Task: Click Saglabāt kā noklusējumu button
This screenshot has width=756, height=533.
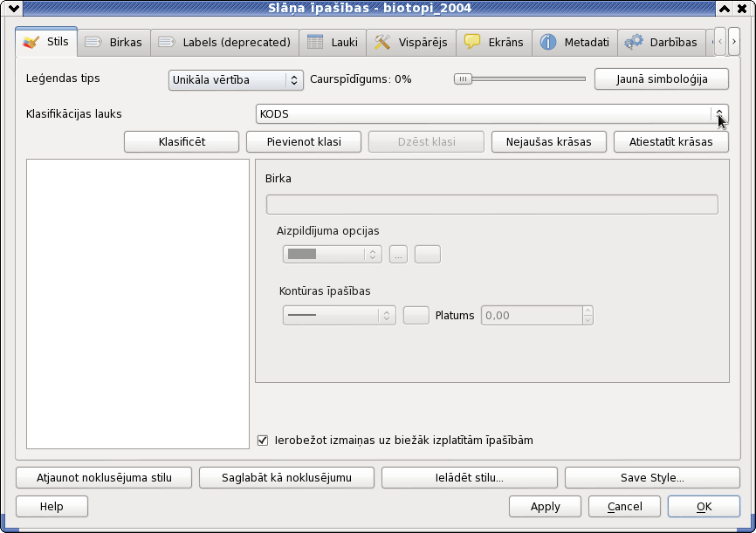Action: 286,477
